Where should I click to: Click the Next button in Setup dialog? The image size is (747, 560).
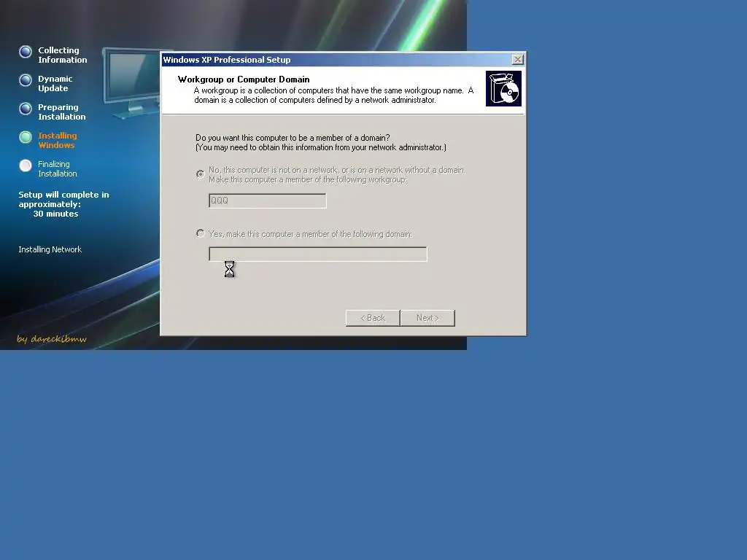(x=427, y=318)
